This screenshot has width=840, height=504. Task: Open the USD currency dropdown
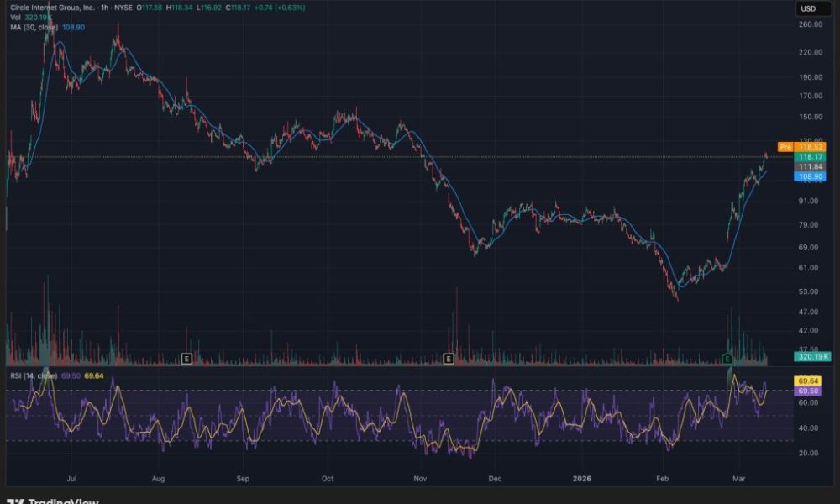tap(808, 9)
